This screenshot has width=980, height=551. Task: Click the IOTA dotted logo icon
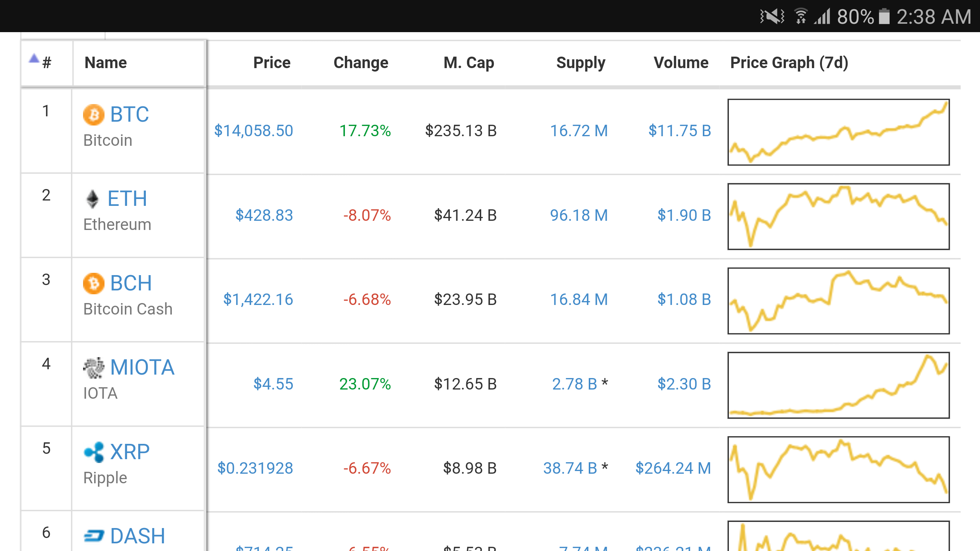tap(93, 368)
